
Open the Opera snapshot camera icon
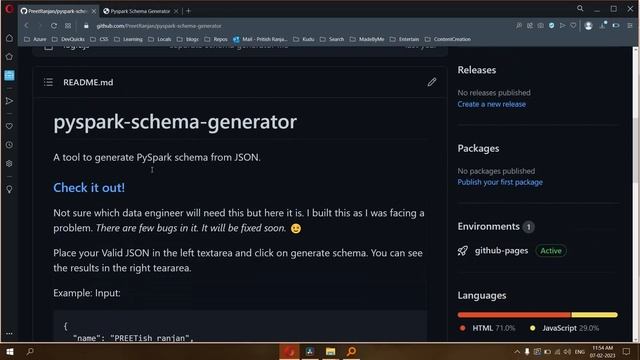pos(540,25)
